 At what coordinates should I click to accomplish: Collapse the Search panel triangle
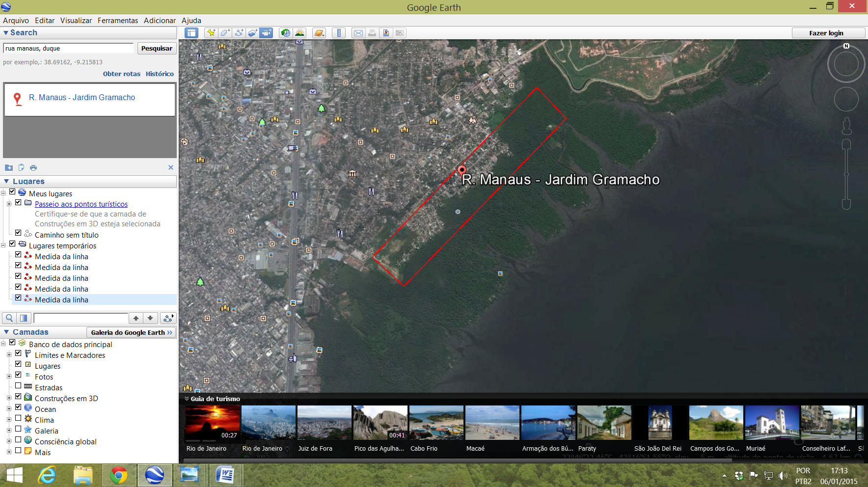(x=6, y=33)
